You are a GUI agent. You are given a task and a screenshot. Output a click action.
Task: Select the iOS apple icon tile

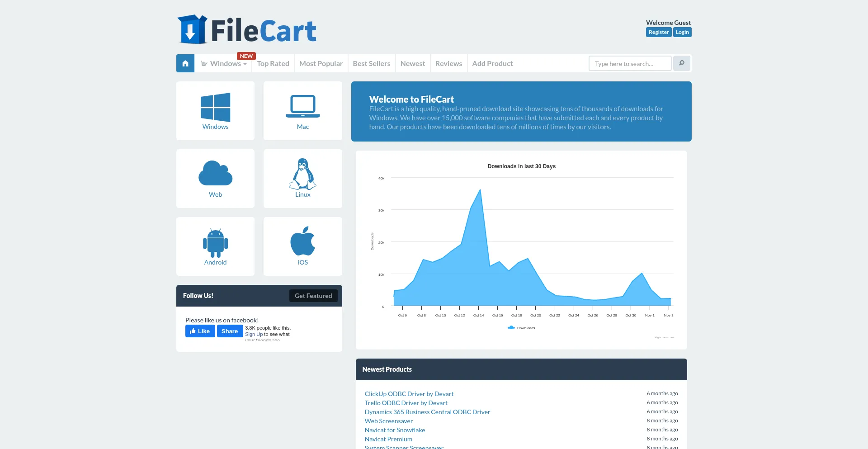click(x=302, y=246)
